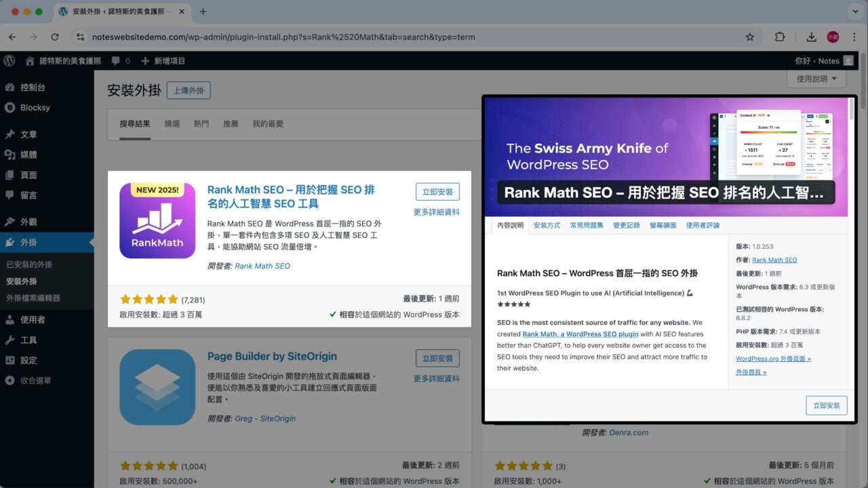The height and width of the screenshot is (488, 868).
Task: Click the 上傳外掛 upload button
Action: click(x=189, y=89)
